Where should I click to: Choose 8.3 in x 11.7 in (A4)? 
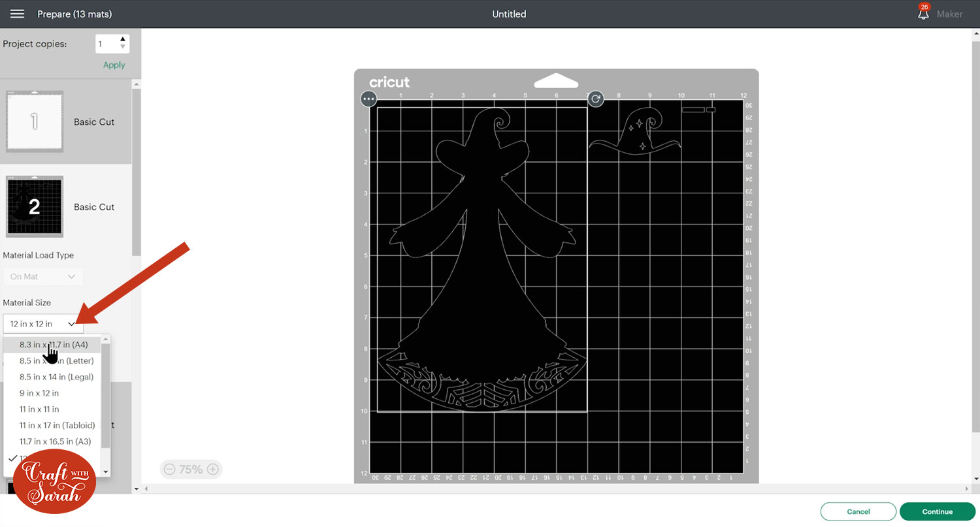[54, 345]
